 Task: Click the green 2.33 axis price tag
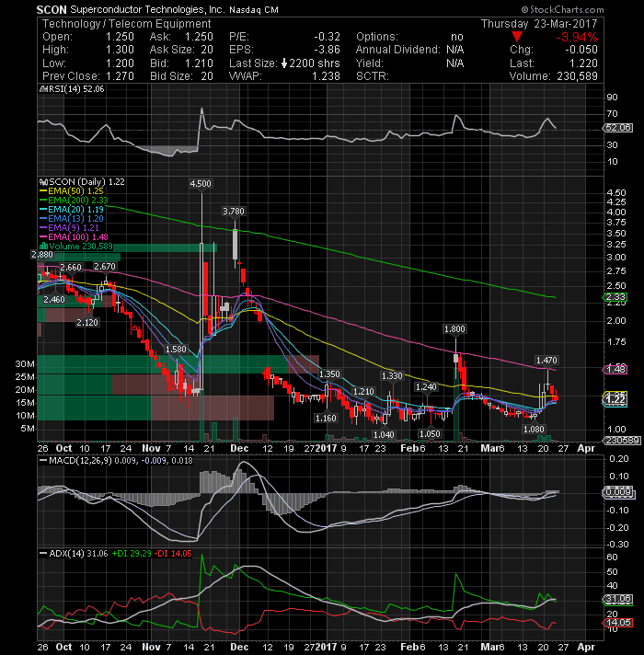coord(615,297)
